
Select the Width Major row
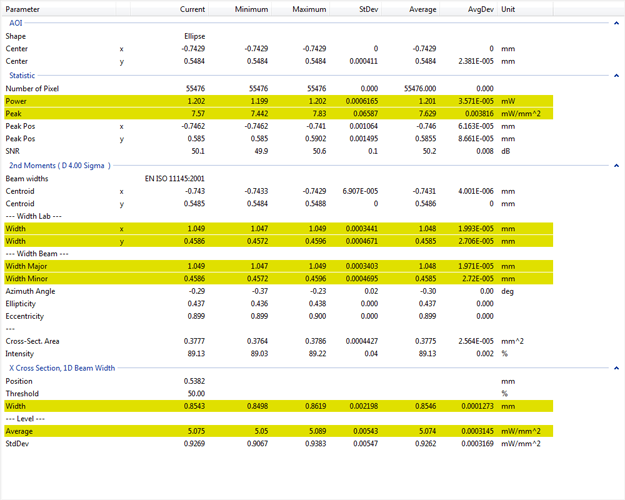coord(278,266)
